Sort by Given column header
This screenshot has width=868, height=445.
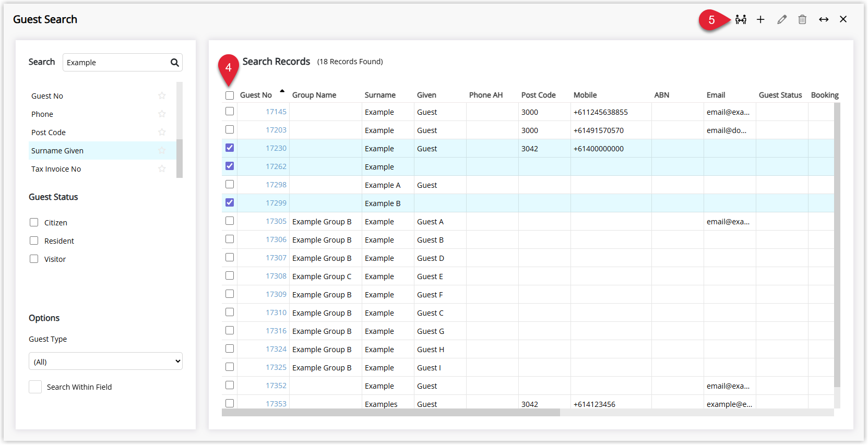(x=426, y=95)
